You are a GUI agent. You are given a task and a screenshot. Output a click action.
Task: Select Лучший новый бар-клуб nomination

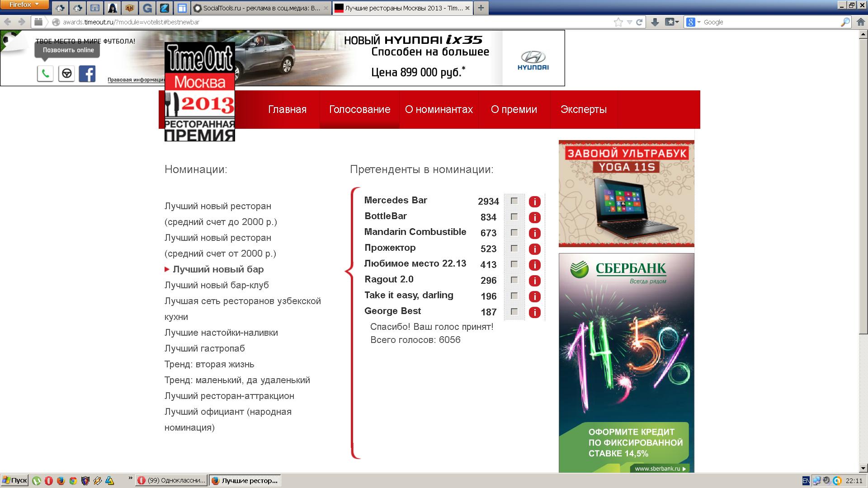pyautogui.click(x=217, y=285)
